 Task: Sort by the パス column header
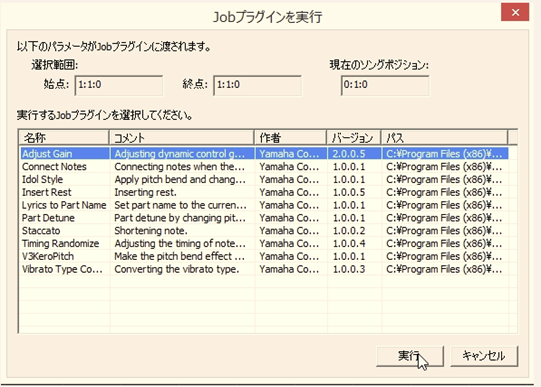point(444,138)
